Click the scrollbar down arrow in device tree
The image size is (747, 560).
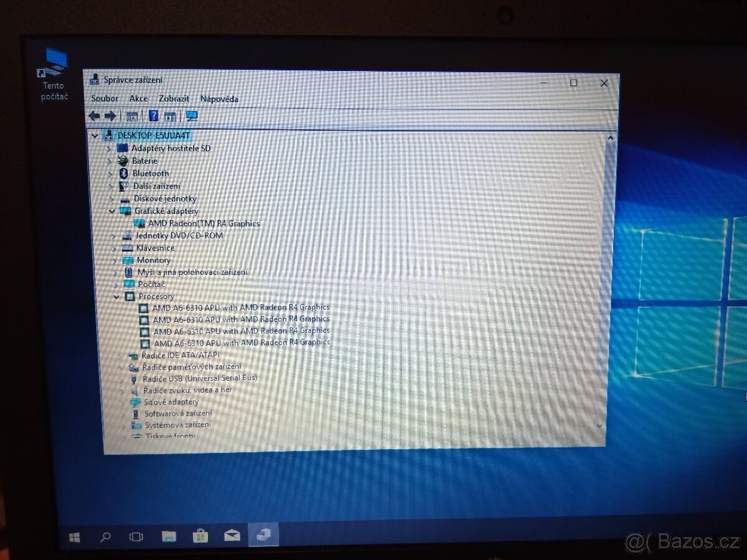click(x=599, y=426)
